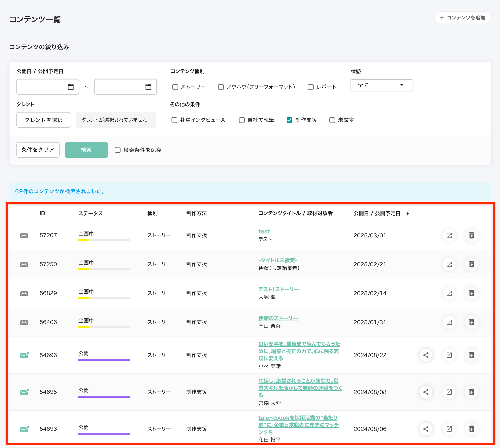Click the green mail icon for row 54696
Image resolution: width=500 pixels, height=448 pixels.
pyautogui.click(x=24, y=355)
